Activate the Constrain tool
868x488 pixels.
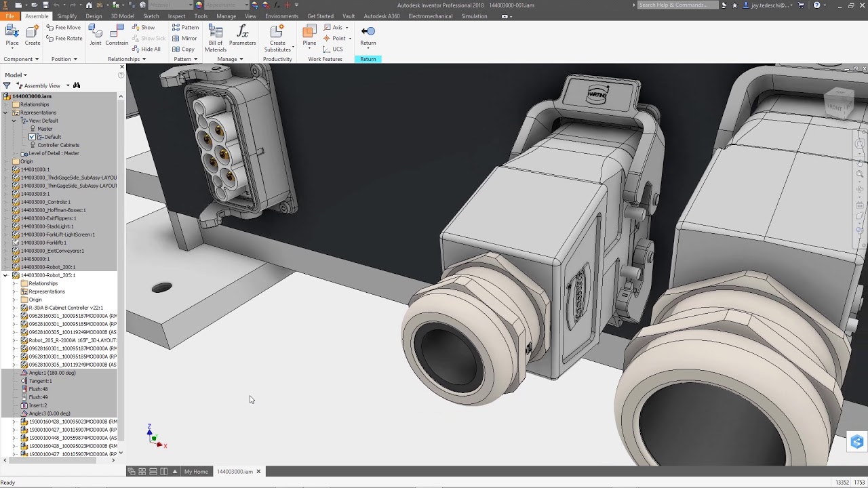click(117, 35)
